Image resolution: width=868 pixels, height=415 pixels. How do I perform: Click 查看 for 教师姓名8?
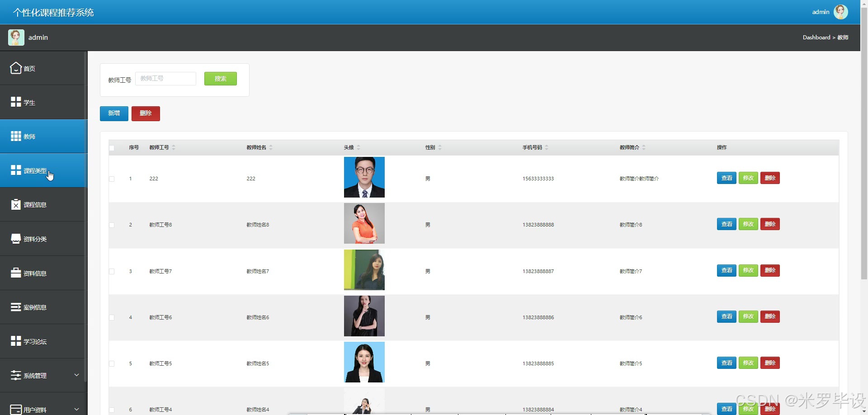pyautogui.click(x=726, y=224)
